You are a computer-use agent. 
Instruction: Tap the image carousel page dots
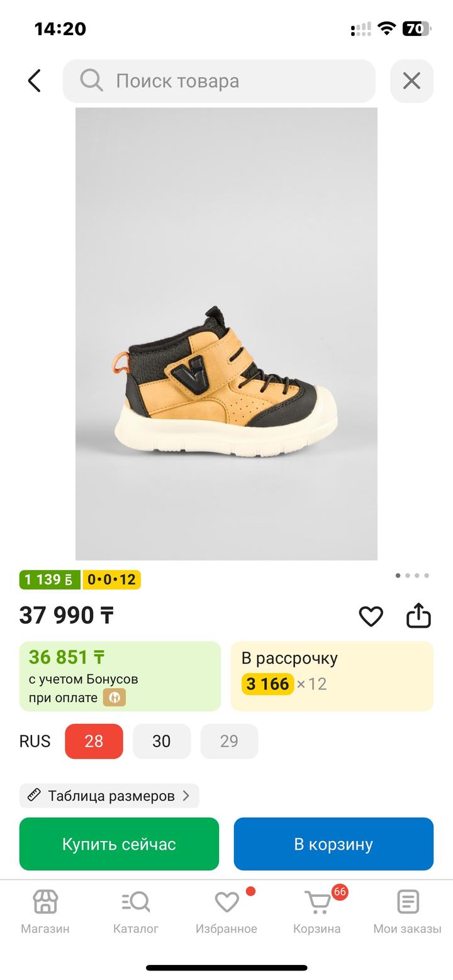click(412, 576)
